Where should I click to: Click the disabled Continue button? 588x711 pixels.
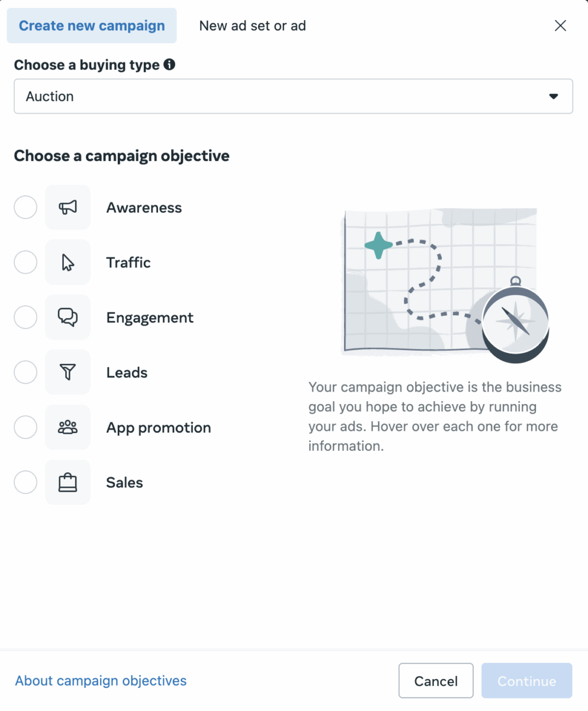coord(526,680)
